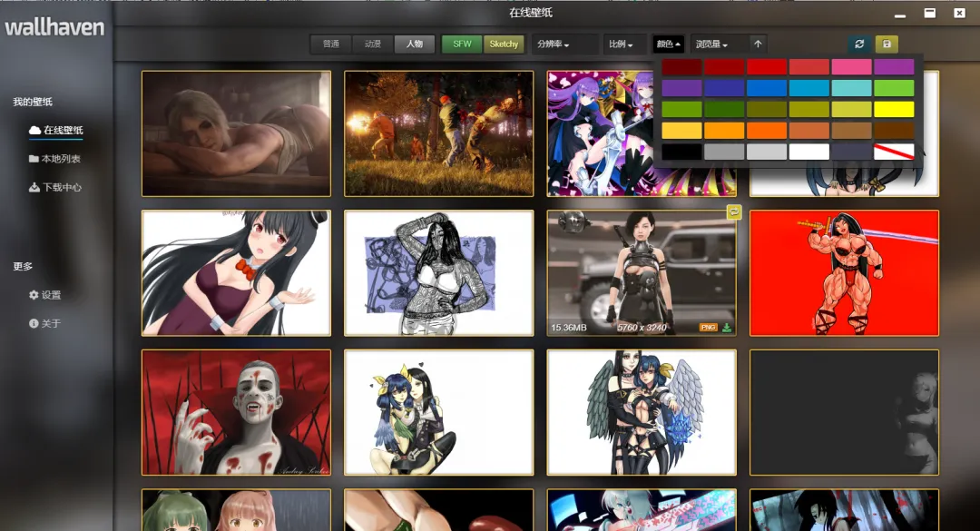The height and width of the screenshot is (531, 980).
Task: Click the 5760 x 3240 resolution label
Action: click(642, 327)
